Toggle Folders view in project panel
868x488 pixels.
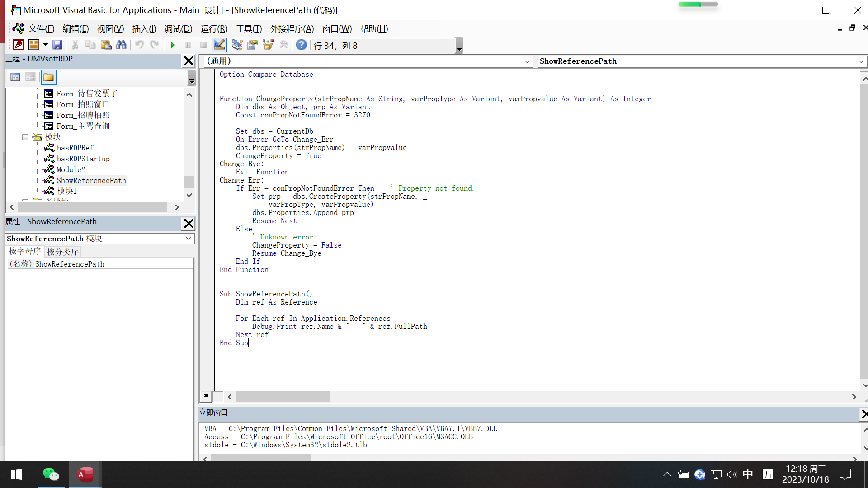[x=48, y=77]
